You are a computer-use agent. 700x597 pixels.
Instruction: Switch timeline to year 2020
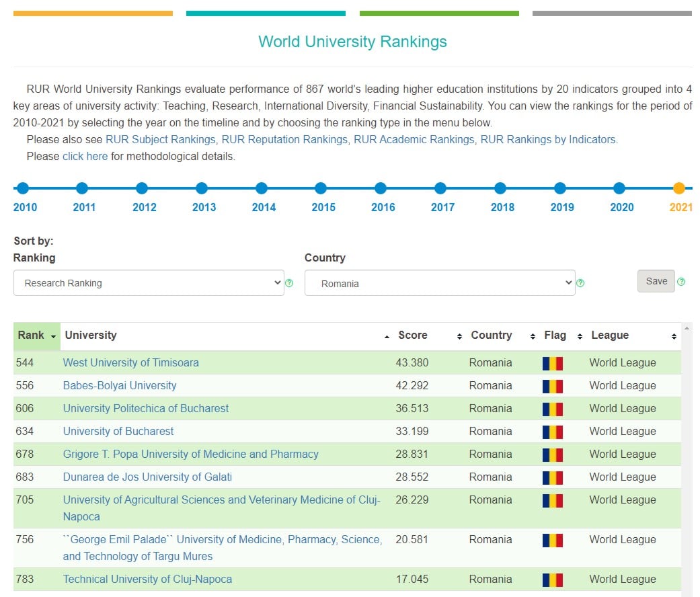(619, 188)
